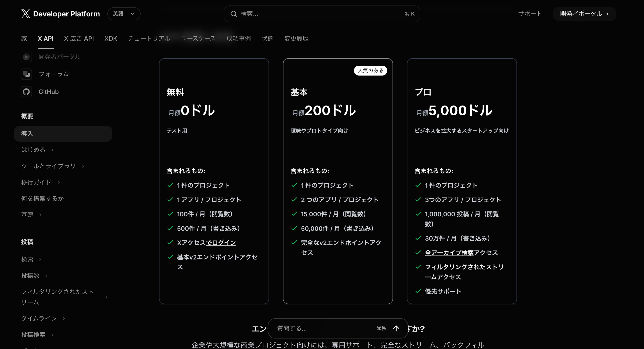
Task: Open the GitHub octocat icon
Action: [x=26, y=92]
